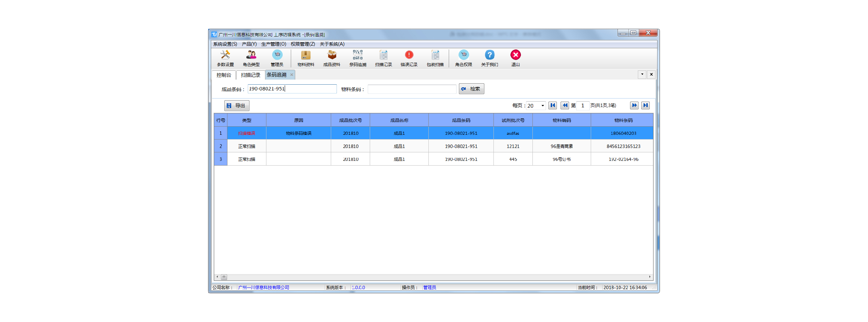Click the 成品条码 column header

(x=461, y=120)
